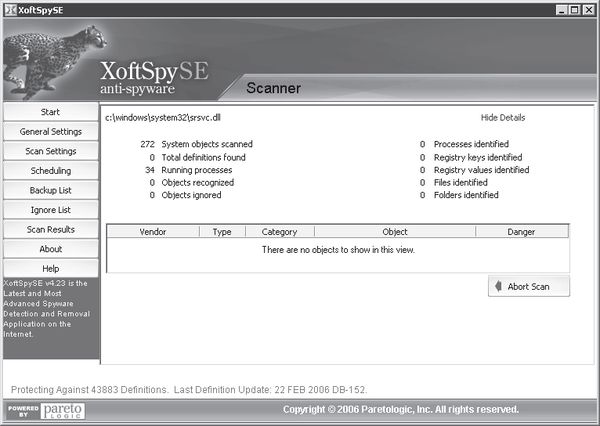View Scan Results page
Screen dimensions: 600x426
pyautogui.click(x=50, y=229)
